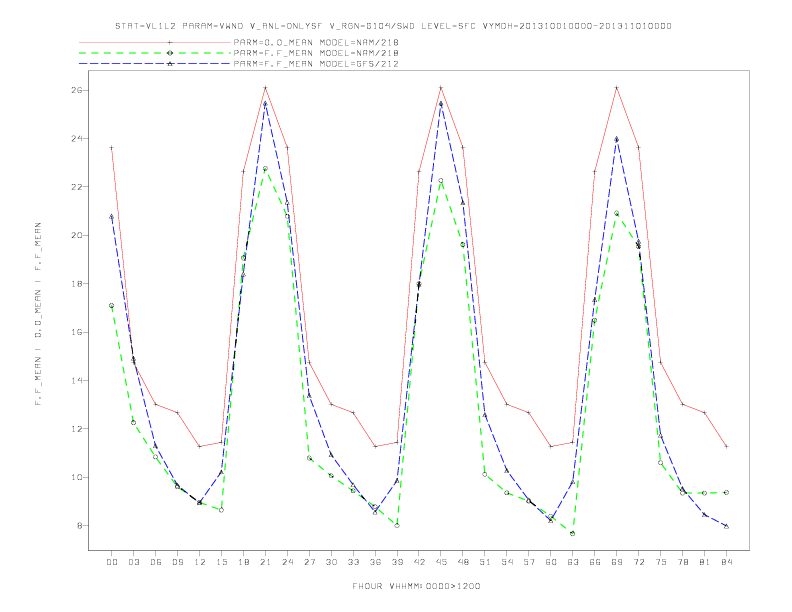
Task: Click x-axis forecast hour label 33
Action: click(353, 562)
